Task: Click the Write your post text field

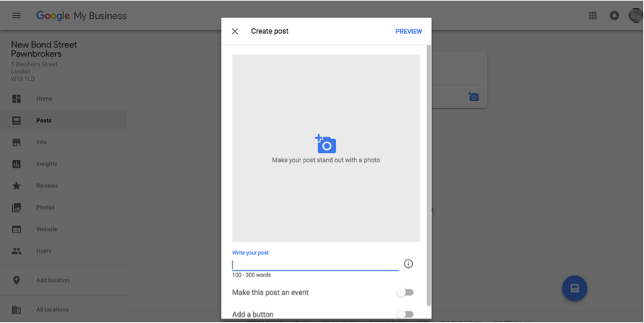Action: pyautogui.click(x=316, y=265)
